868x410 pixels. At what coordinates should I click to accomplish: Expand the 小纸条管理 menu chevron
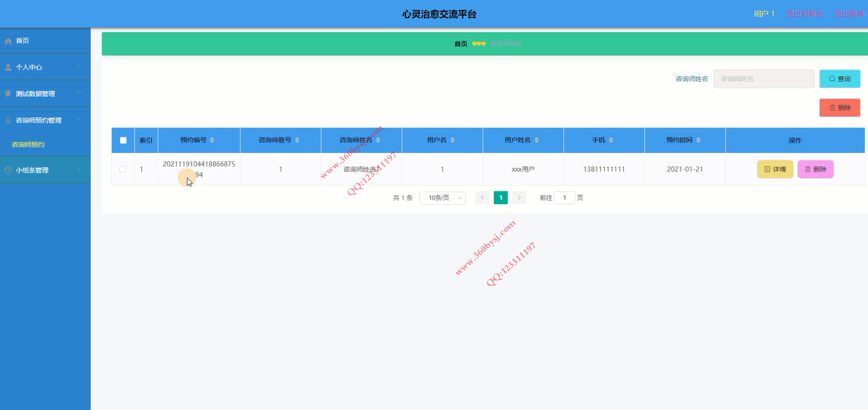click(79, 169)
